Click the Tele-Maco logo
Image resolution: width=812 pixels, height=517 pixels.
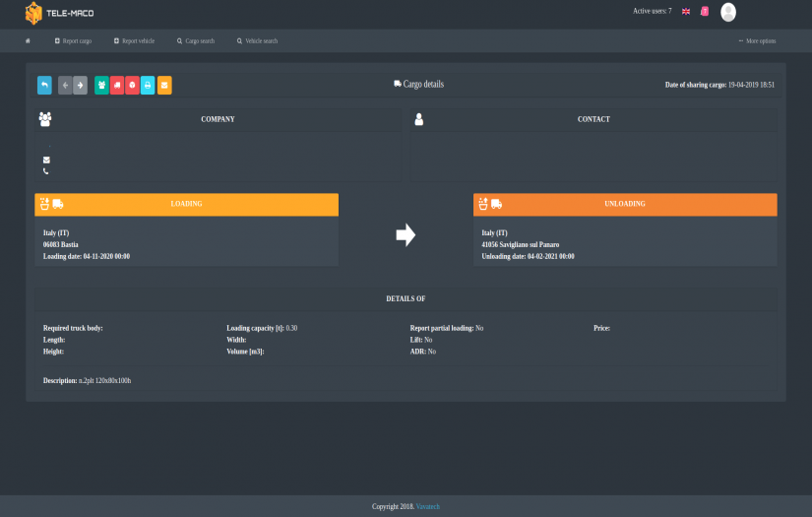60,13
